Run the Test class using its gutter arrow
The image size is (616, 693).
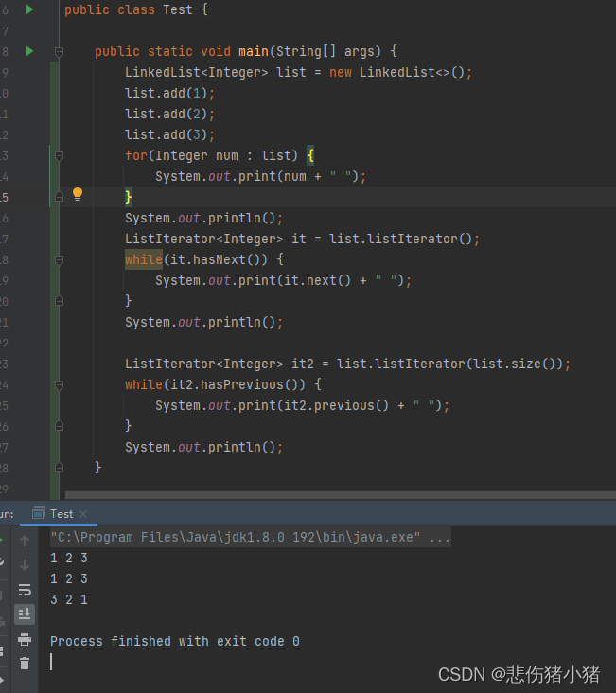(29, 9)
